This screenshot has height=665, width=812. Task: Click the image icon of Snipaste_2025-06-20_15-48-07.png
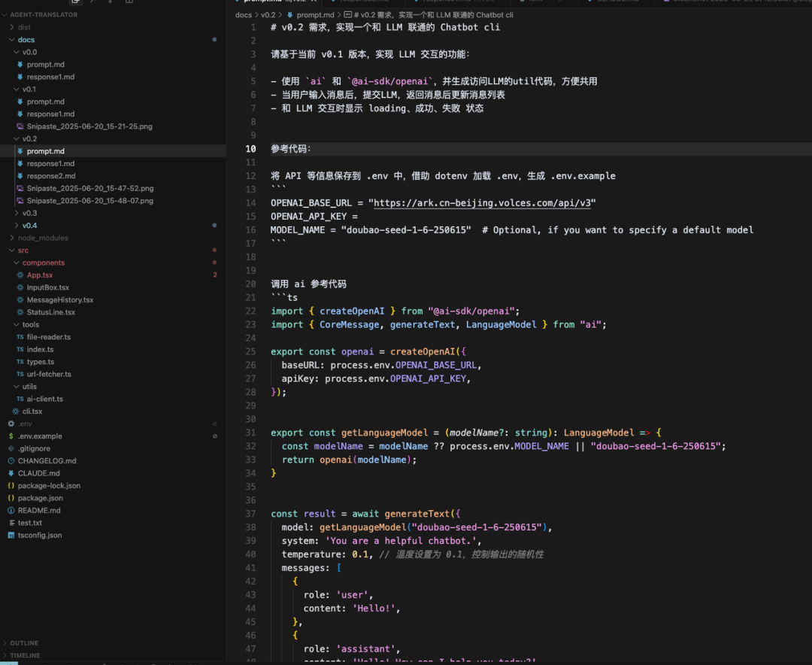(x=20, y=201)
